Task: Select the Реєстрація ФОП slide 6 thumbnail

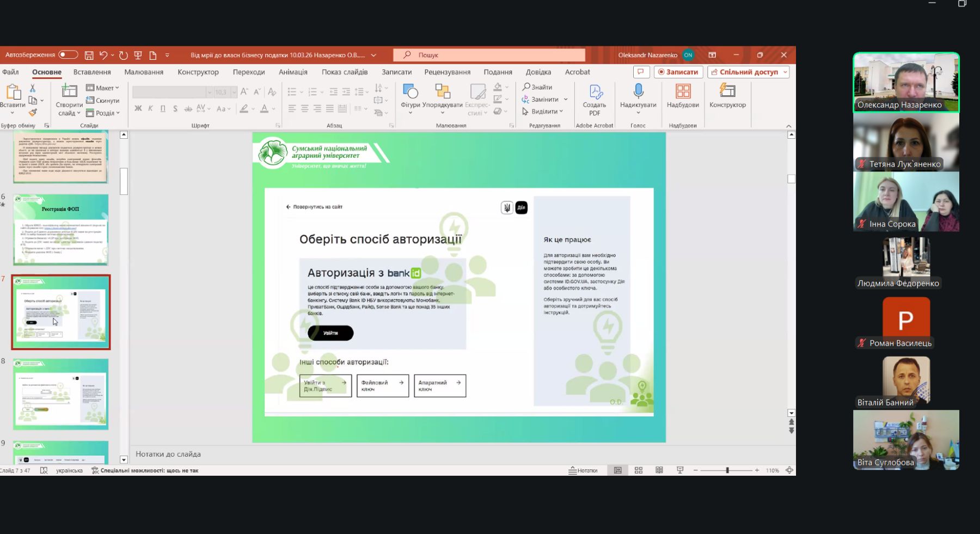Action: coord(61,230)
